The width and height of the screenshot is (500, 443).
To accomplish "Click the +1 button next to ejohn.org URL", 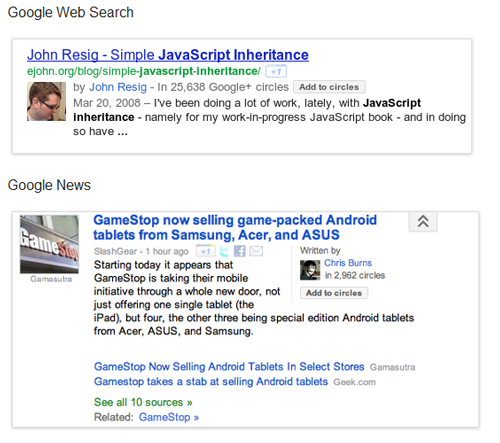I will click(276, 71).
